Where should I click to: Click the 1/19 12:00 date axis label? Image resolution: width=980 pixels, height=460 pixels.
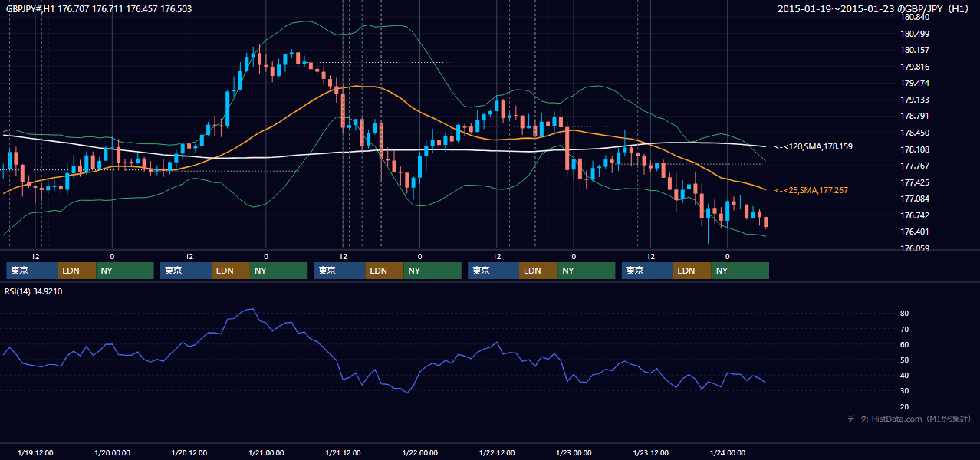35,452
